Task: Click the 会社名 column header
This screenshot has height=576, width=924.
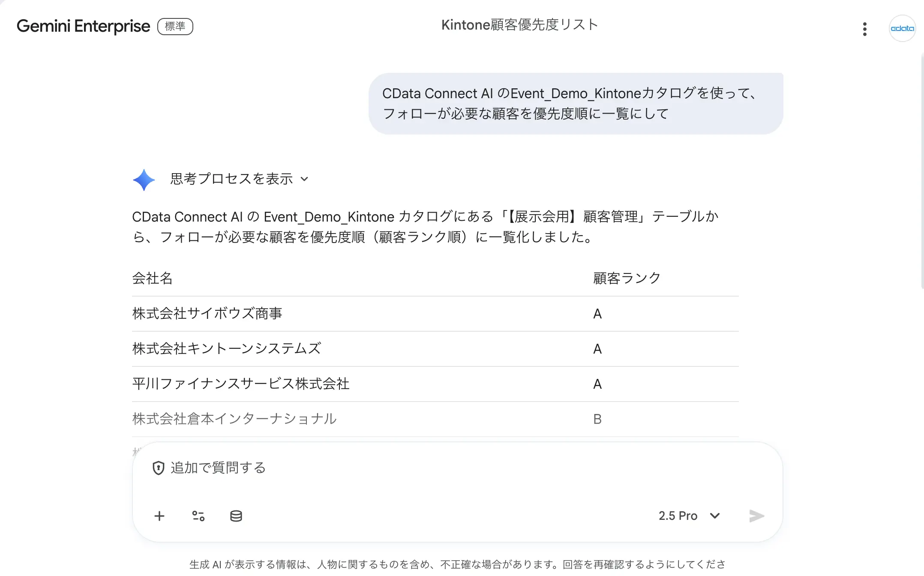Action: pos(152,278)
